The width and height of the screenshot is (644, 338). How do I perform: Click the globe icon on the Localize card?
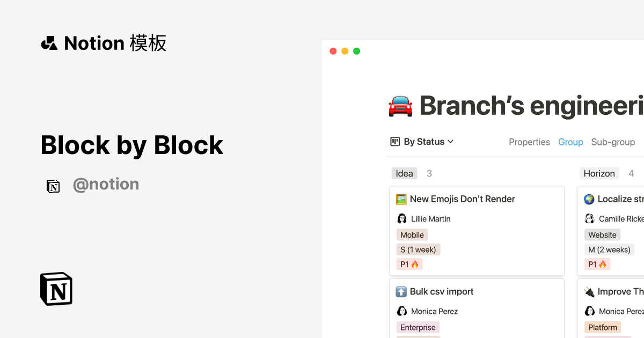click(589, 199)
